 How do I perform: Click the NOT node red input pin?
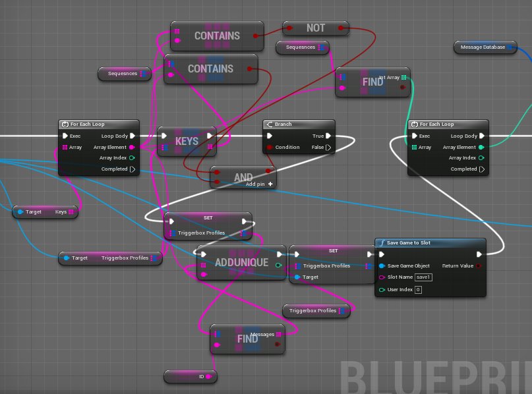coord(289,28)
